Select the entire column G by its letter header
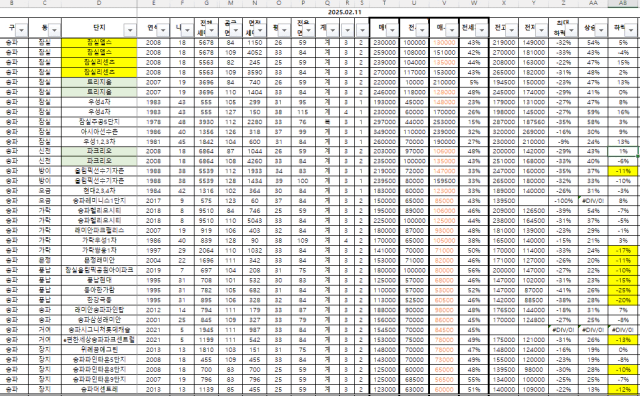 point(207,3)
